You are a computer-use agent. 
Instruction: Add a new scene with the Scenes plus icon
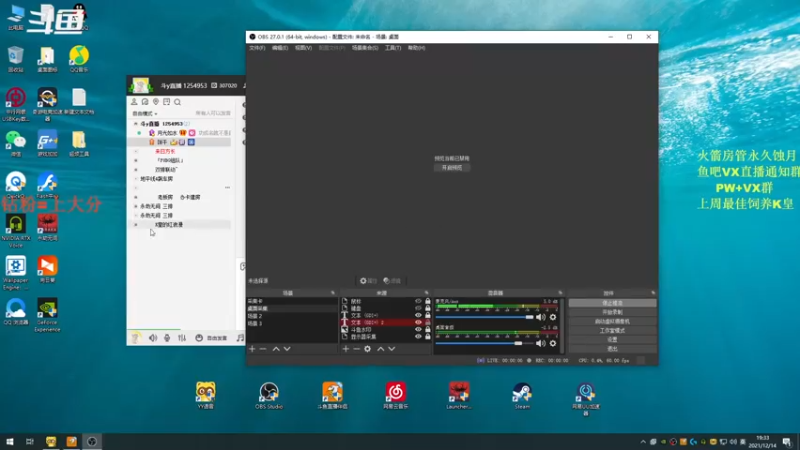[x=252, y=349]
